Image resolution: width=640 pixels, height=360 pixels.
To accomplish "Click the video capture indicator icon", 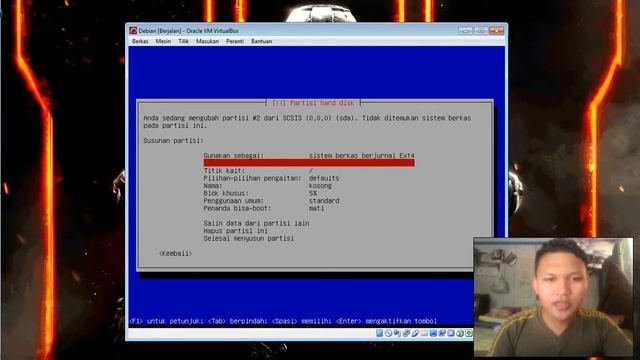I will 442,333.
